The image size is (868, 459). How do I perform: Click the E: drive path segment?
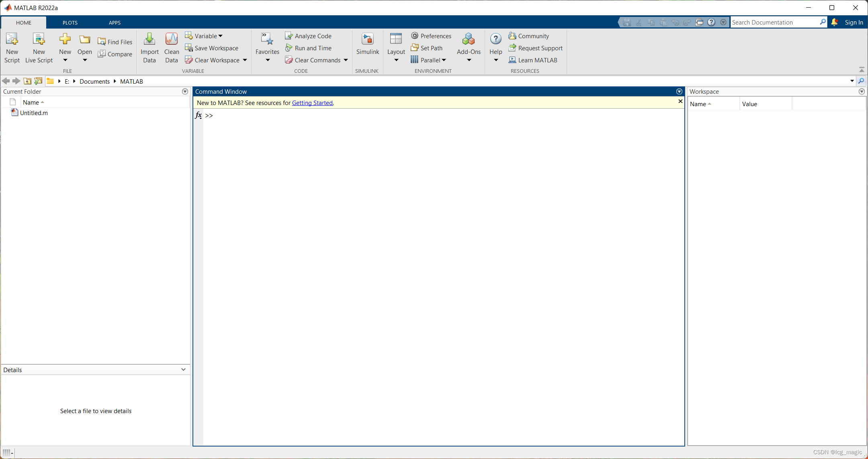[x=67, y=81]
